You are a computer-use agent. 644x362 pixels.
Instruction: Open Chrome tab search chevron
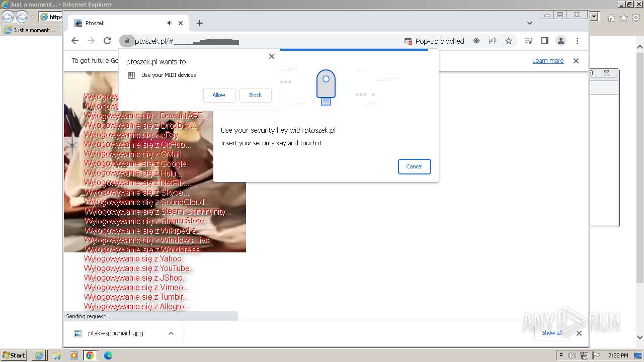tap(529, 23)
